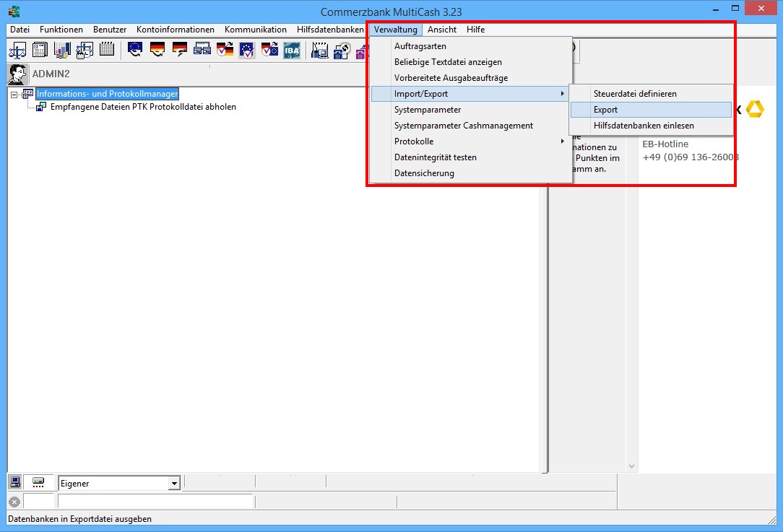Screen dimensions: 783x532
Task: Click the computer icon in bottom bar
Action: [15, 482]
